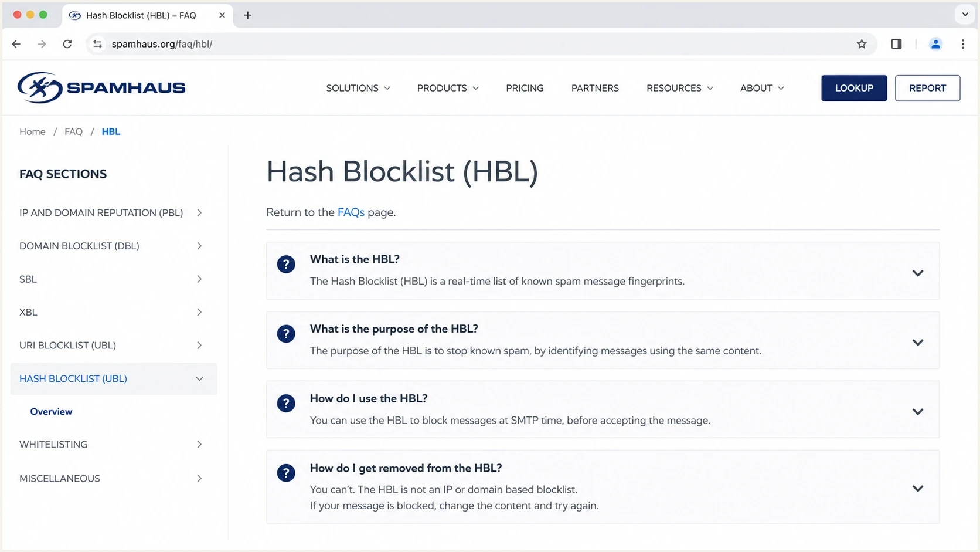Click question mark icon beside purpose of the HBL

coord(286,334)
